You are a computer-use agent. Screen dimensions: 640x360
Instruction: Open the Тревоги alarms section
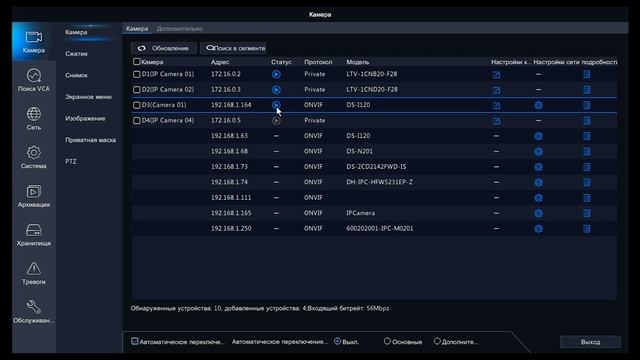tap(33, 273)
